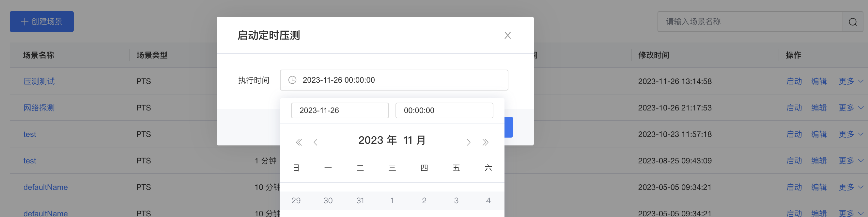Select day 29 in calendar
This screenshot has width=868, height=217.
296,200
